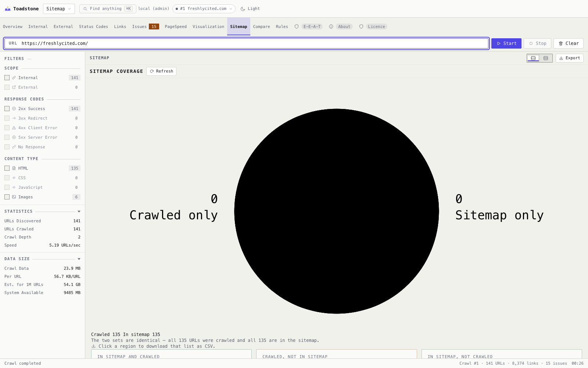Enable the Internal scope checkbox
588x368 pixels.
point(7,78)
